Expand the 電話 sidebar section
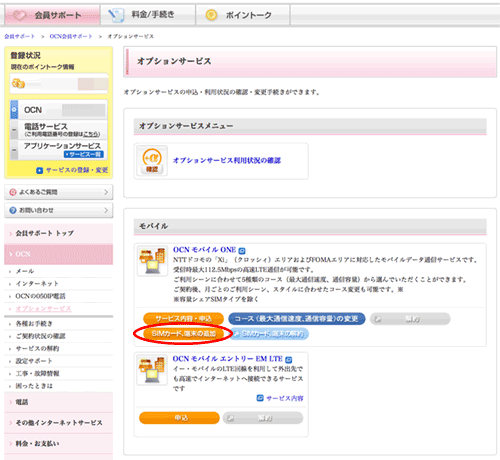Viewport: 500px width, 460px height. point(59,402)
